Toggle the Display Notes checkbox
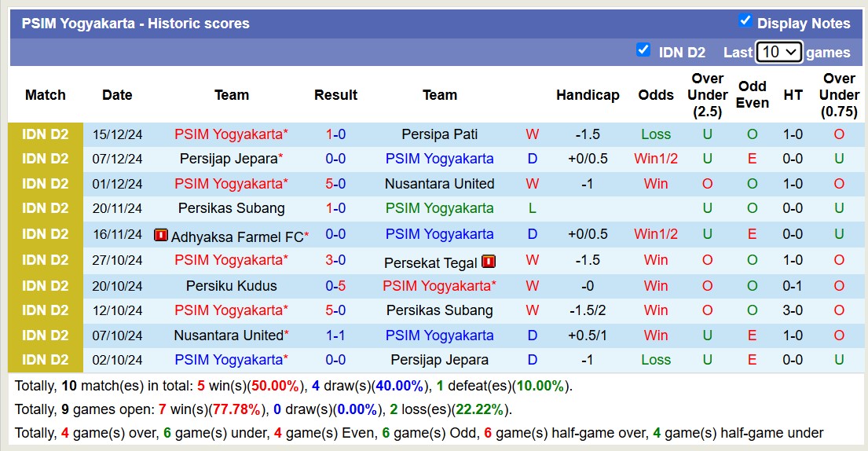Viewport: 868px width, 451px height. click(745, 21)
